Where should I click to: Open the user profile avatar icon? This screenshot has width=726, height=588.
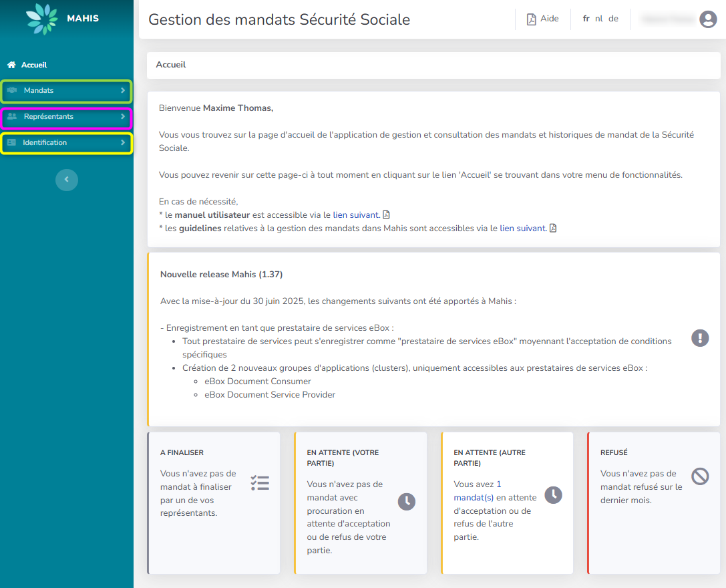708,19
